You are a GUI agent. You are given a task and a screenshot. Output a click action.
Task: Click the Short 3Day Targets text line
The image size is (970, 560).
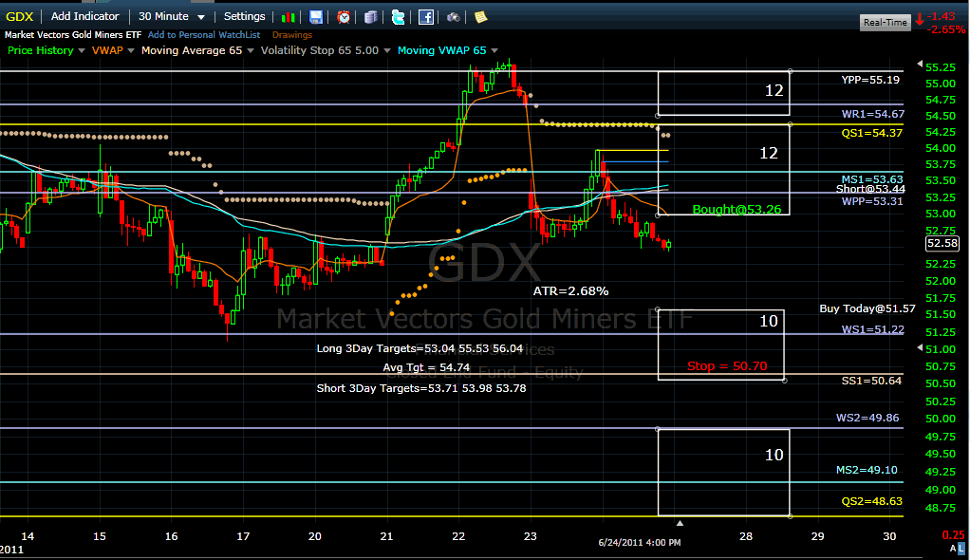point(421,388)
